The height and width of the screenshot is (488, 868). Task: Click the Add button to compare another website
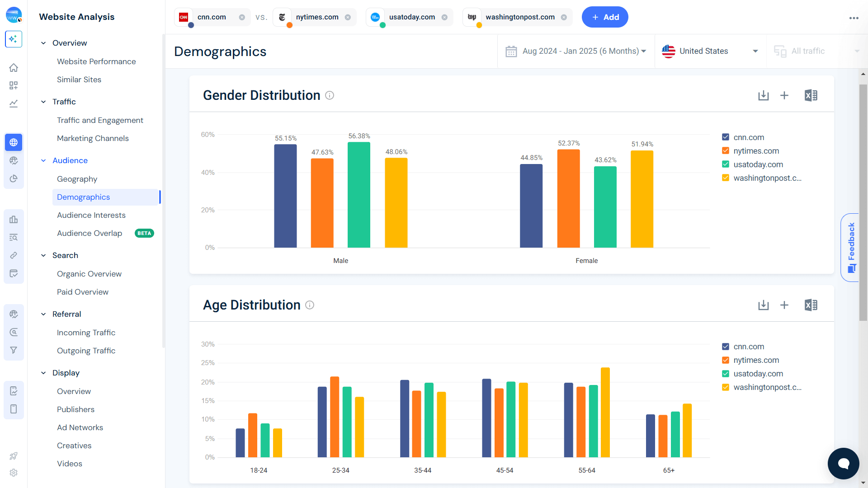click(x=605, y=17)
